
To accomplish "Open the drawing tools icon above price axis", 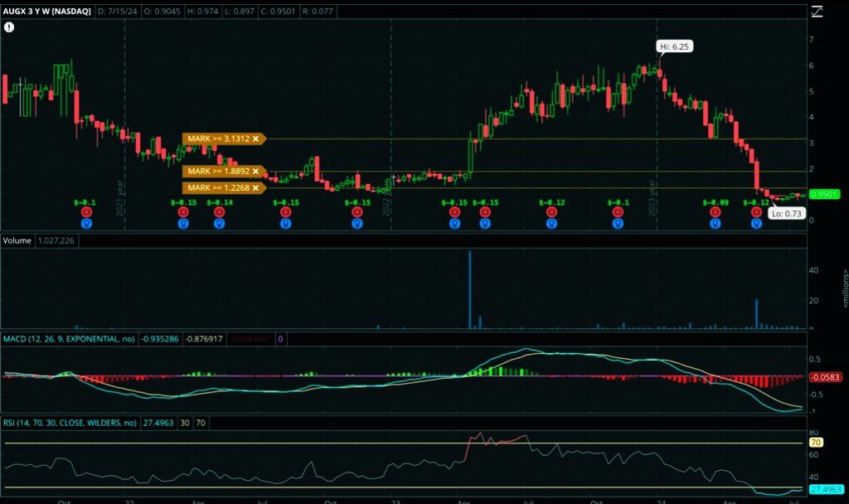I will tap(817, 12).
